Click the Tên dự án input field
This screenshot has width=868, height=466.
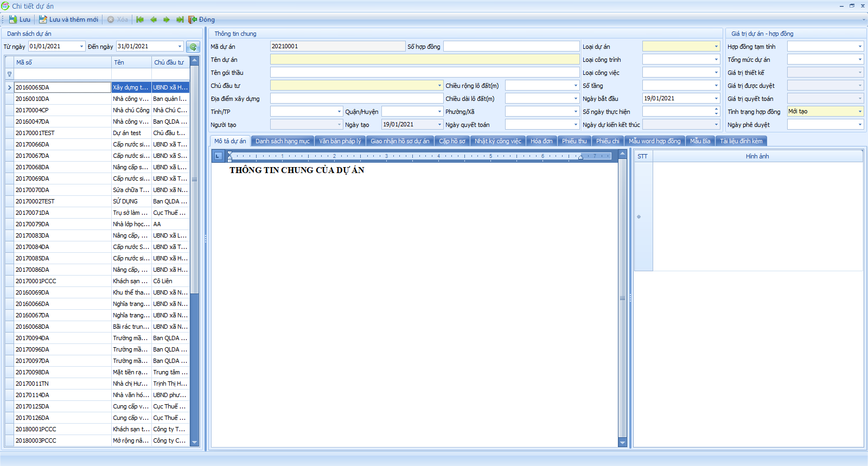point(425,60)
